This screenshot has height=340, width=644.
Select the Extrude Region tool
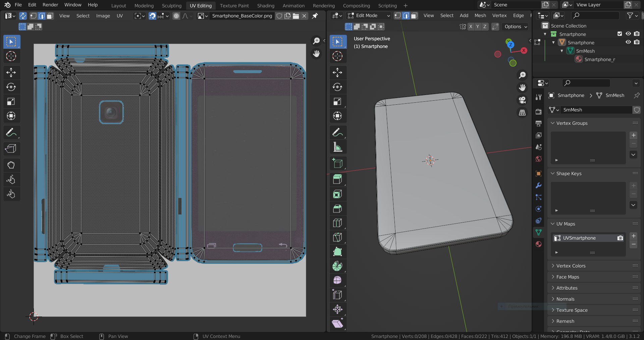point(337,179)
